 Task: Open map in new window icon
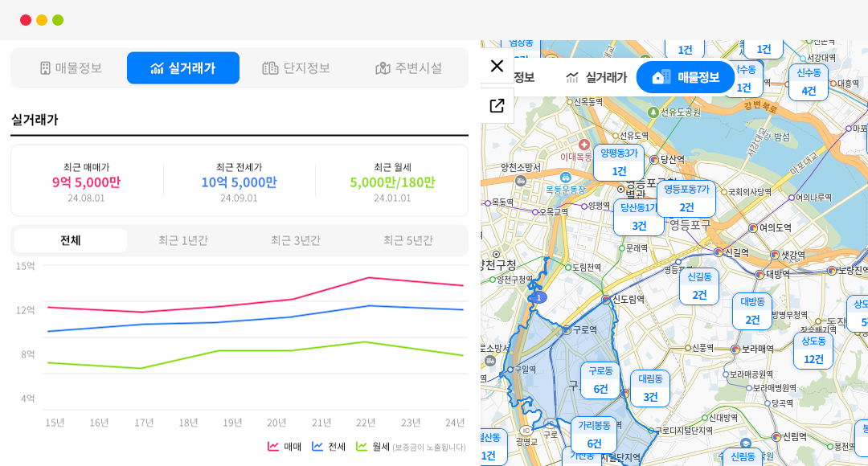(x=497, y=105)
